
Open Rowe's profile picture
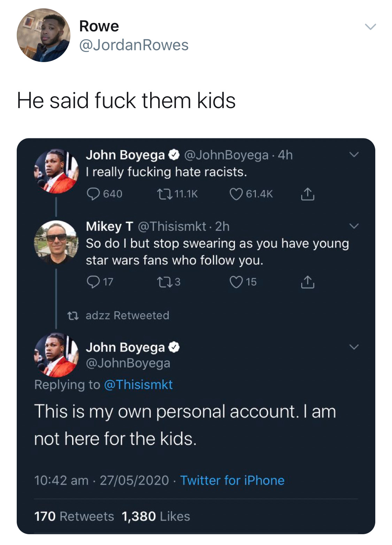pyautogui.click(x=44, y=35)
